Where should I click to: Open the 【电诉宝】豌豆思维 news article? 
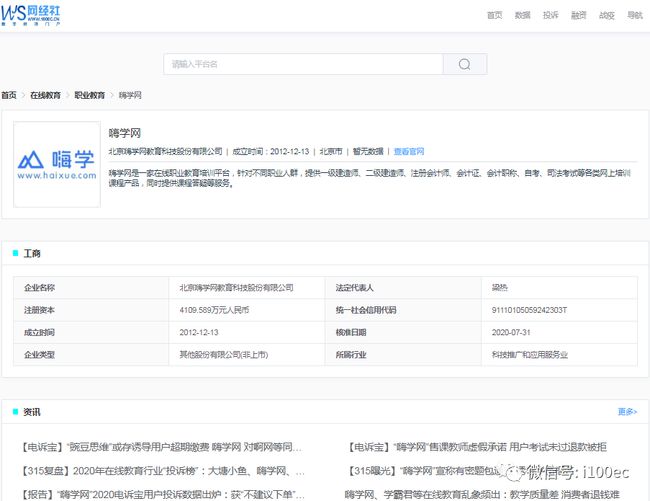coord(162,448)
